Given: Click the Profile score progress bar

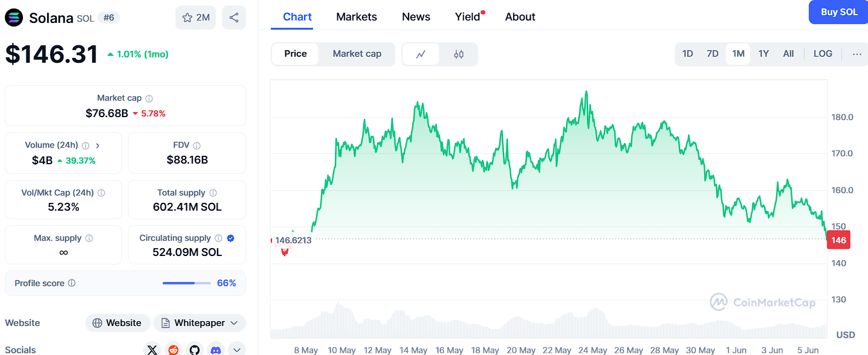Looking at the screenshot, I should coord(187,283).
